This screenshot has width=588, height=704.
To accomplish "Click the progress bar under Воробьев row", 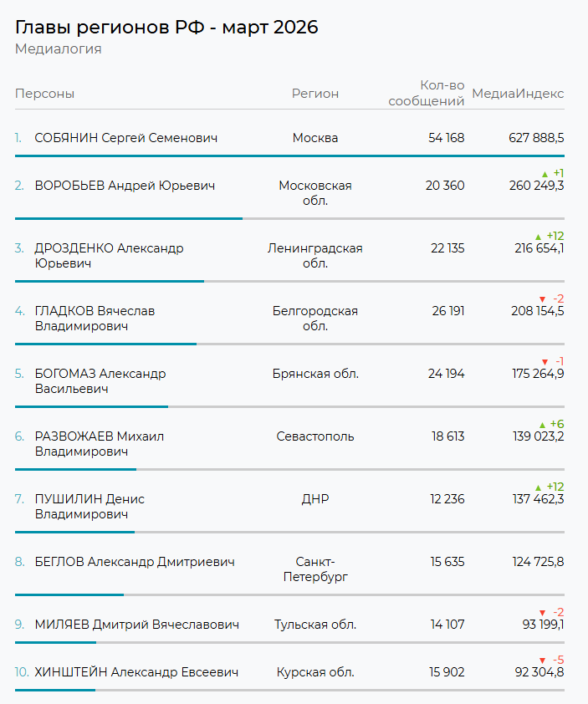I will tap(129, 218).
